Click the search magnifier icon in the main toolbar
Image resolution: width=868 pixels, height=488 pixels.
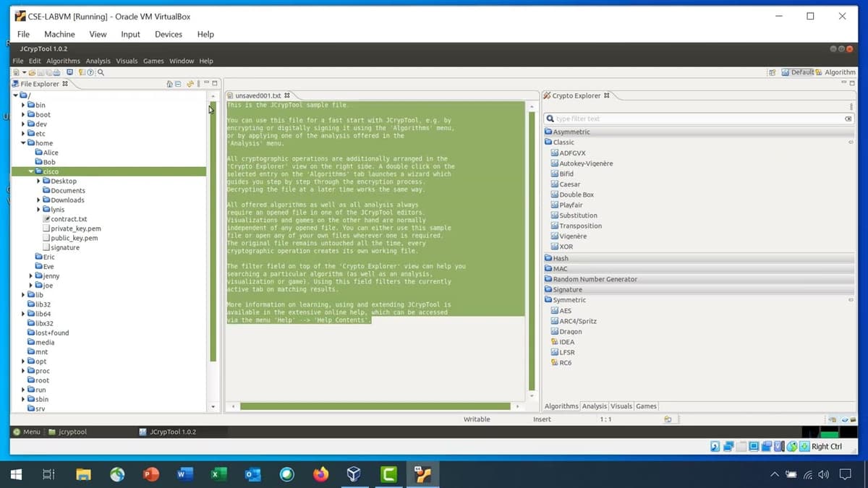pyautogui.click(x=101, y=72)
